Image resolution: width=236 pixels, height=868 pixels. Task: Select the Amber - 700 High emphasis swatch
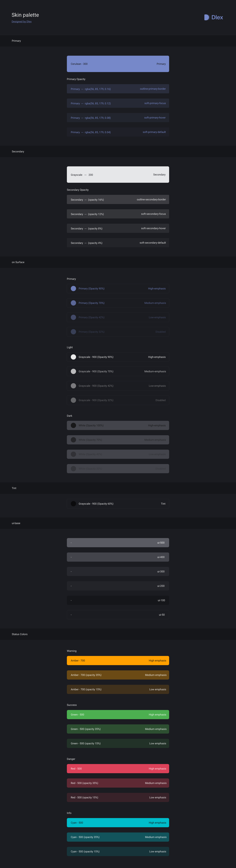click(x=118, y=660)
